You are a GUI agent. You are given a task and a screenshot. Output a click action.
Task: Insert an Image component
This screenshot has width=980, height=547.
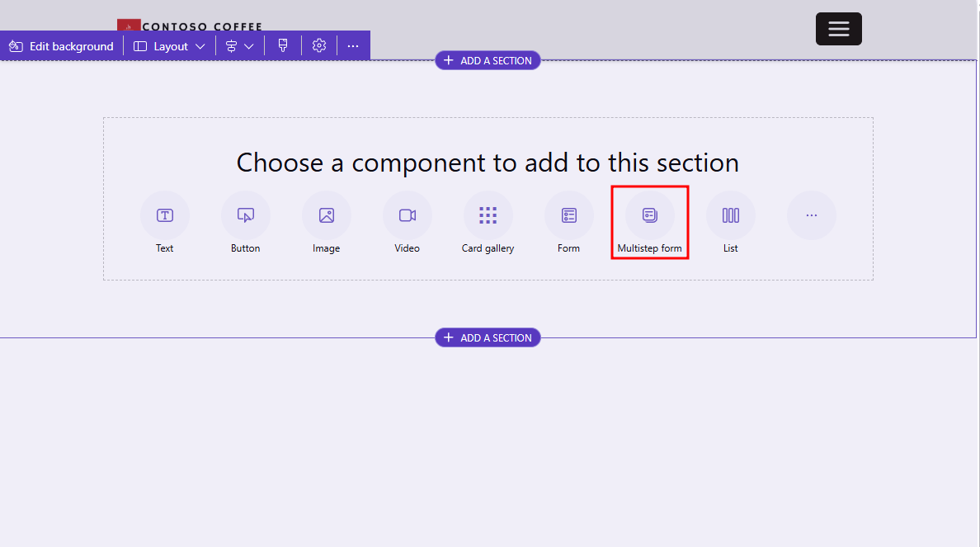pos(326,216)
